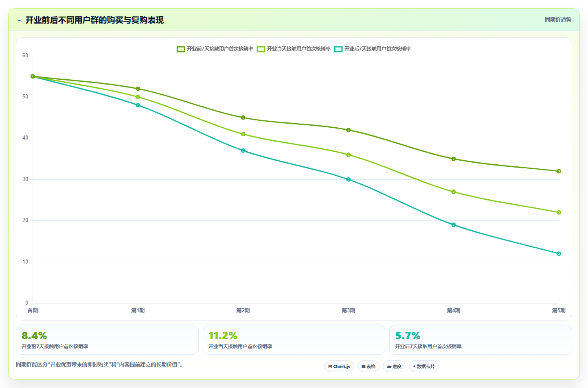Click the footnote starting 同期群能区分
The height and width of the screenshot is (388, 588).
click(100, 364)
